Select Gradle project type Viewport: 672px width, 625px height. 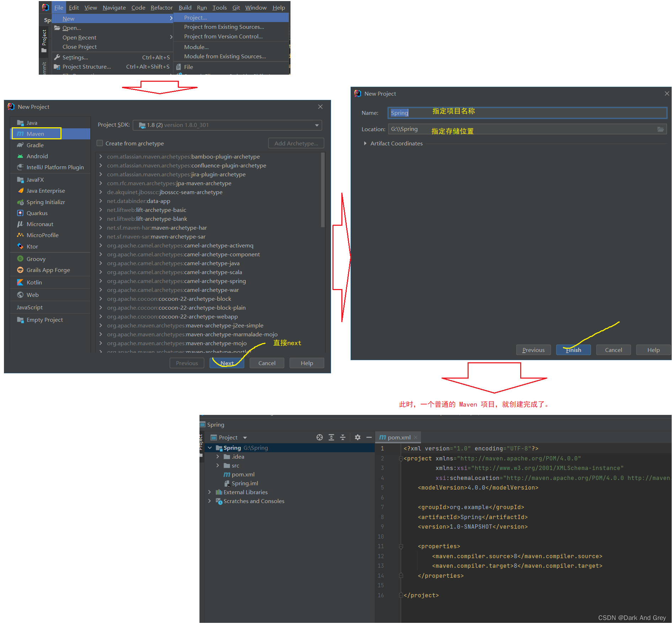[50, 145]
